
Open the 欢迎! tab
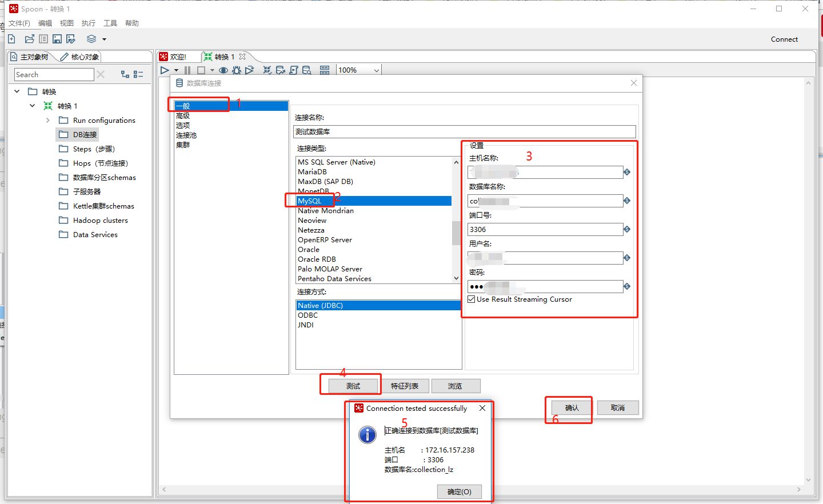(x=173, y=57)
